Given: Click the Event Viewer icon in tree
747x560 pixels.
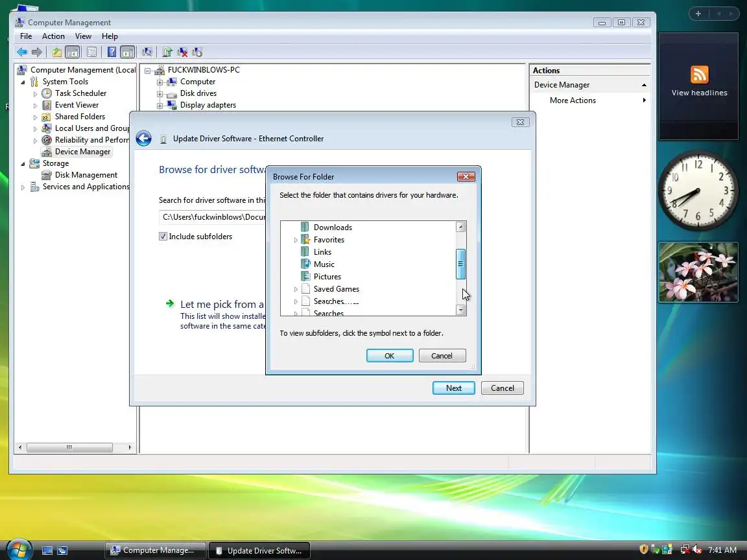Looking at the screenshot, I should coord(47,105).
